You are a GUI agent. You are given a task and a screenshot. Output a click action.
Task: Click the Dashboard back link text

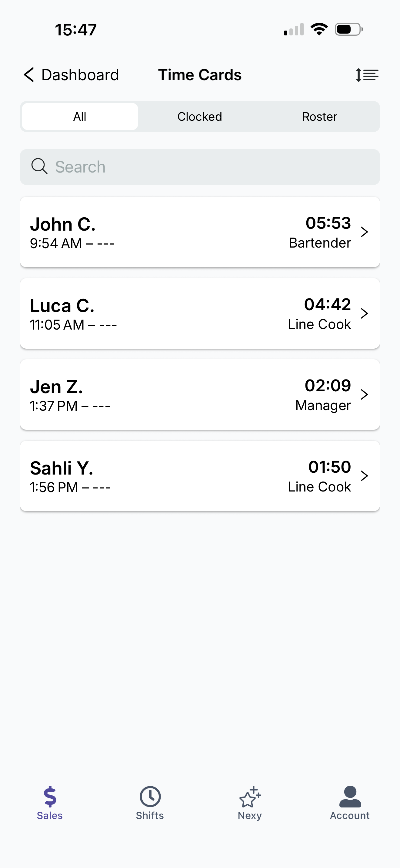pos(80,75)
